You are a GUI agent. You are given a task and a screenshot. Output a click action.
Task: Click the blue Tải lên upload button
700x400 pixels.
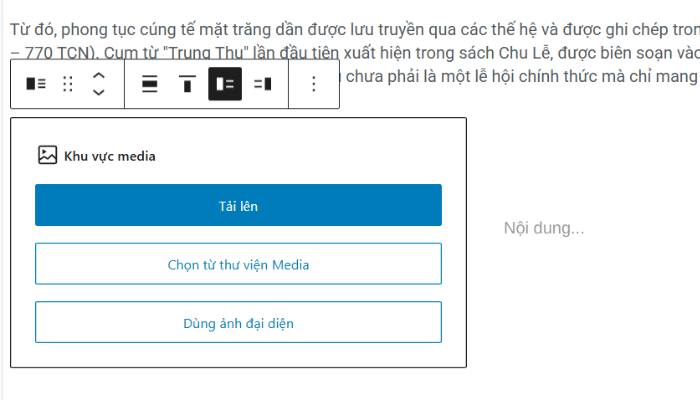point(238,205)
